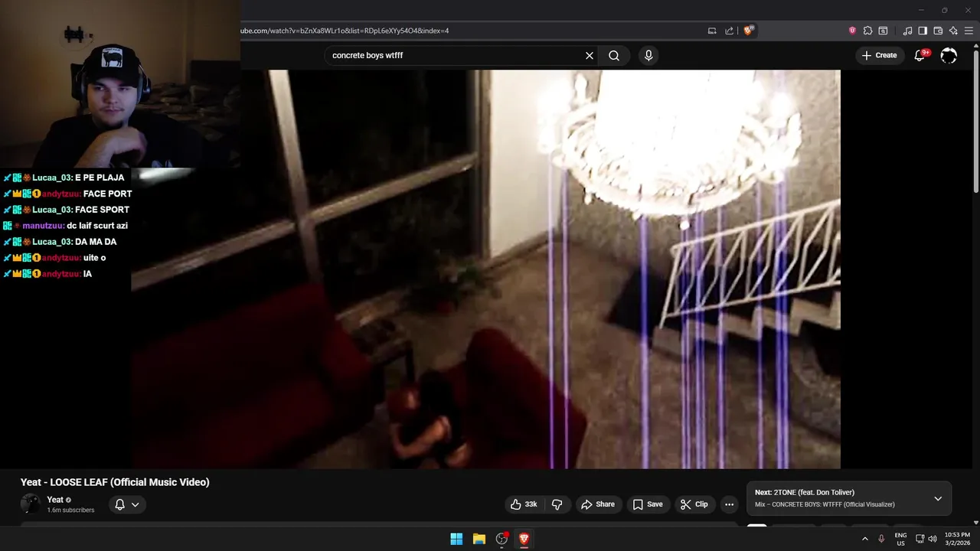Image resolution: width=980 pixels, height=551 pixels.
Task: Open the media control music note icon
Action: click(907, 31)
